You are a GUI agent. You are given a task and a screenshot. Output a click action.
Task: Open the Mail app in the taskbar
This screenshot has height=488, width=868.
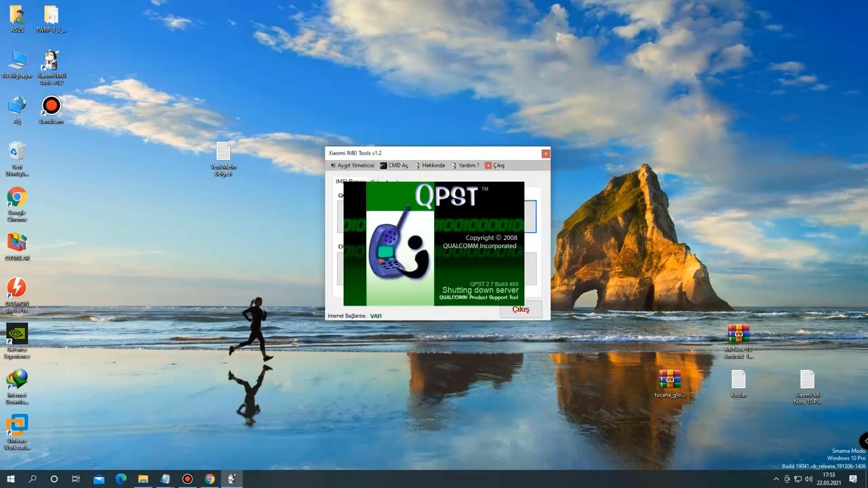click(x=99, y=479)
